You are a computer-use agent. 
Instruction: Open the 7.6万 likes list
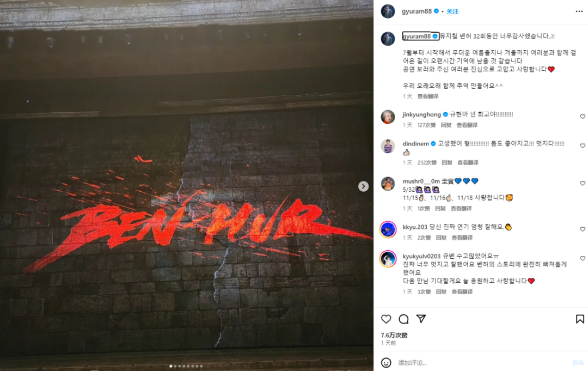[x=394, y=335]
